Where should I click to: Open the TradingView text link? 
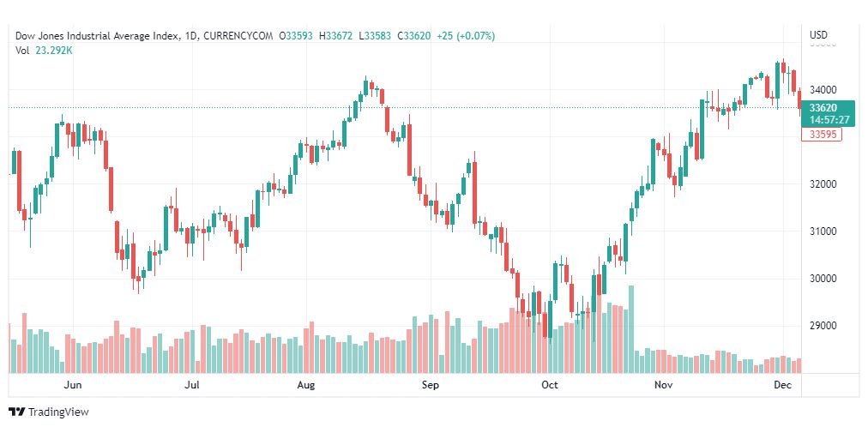click(x=58, y=412)
